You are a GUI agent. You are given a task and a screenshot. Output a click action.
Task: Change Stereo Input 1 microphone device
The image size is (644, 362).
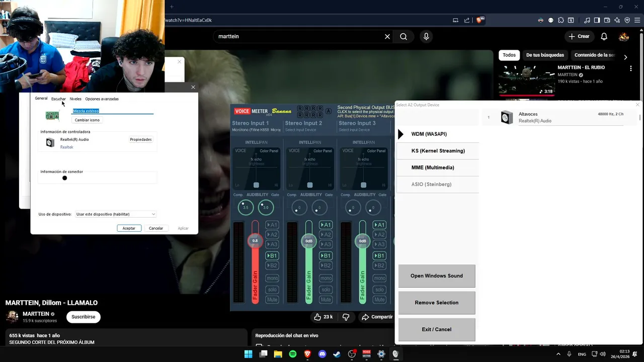click(256, 130)
